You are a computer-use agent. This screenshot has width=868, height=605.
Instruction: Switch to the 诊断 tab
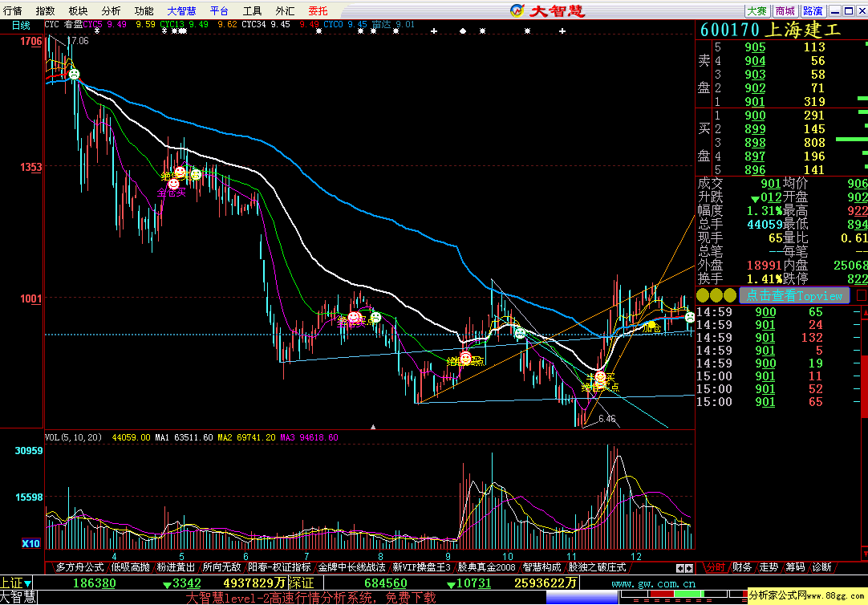(x=821, y=567)
